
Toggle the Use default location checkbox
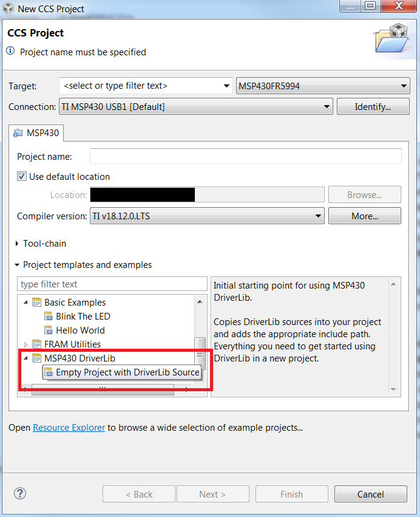pos(22,177)
